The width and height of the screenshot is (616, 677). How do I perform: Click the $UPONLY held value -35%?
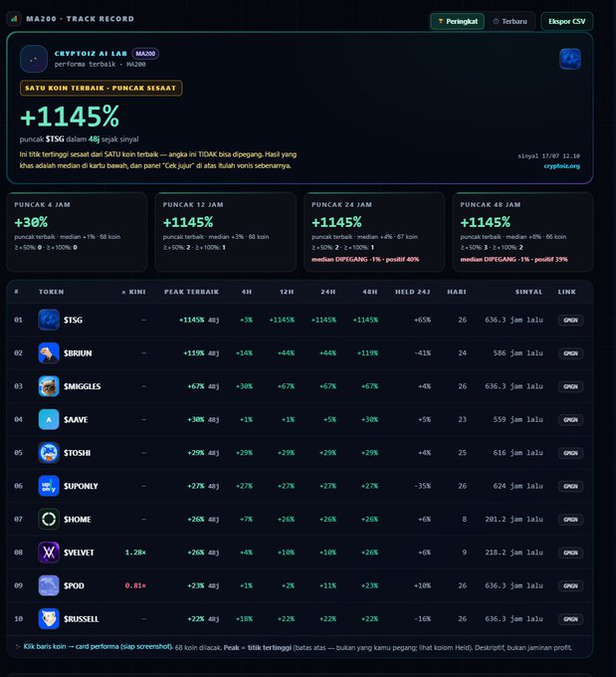point(423,486)
